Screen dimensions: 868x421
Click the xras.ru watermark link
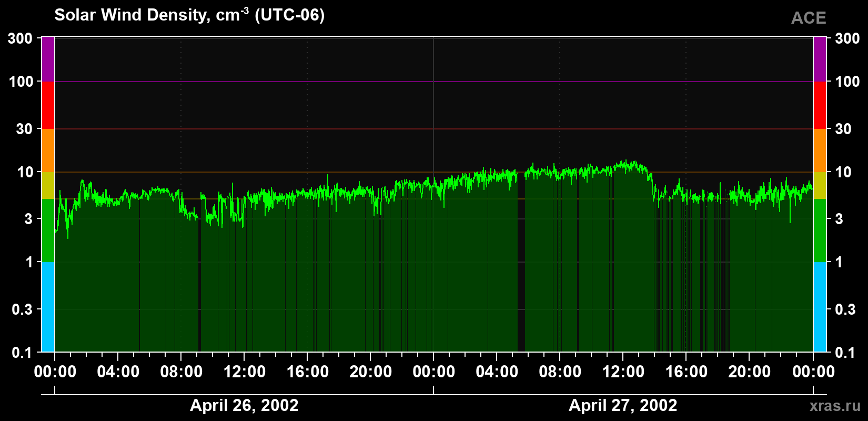click(x=835, y=406)
